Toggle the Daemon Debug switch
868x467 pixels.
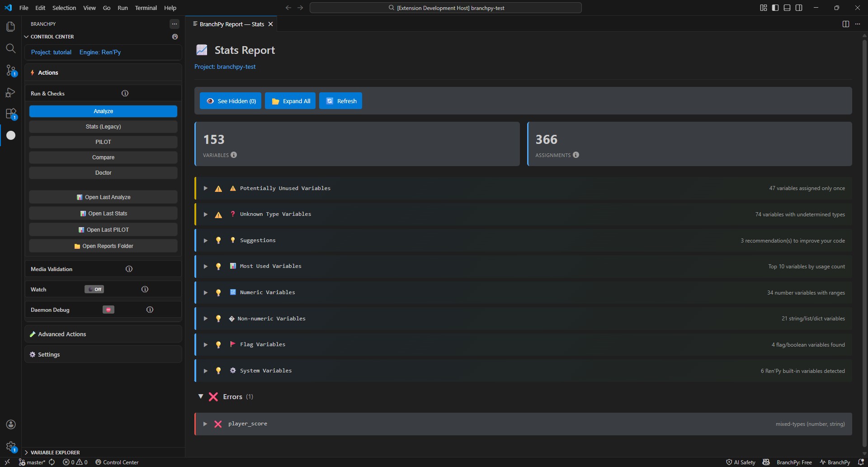pos(108,310)
